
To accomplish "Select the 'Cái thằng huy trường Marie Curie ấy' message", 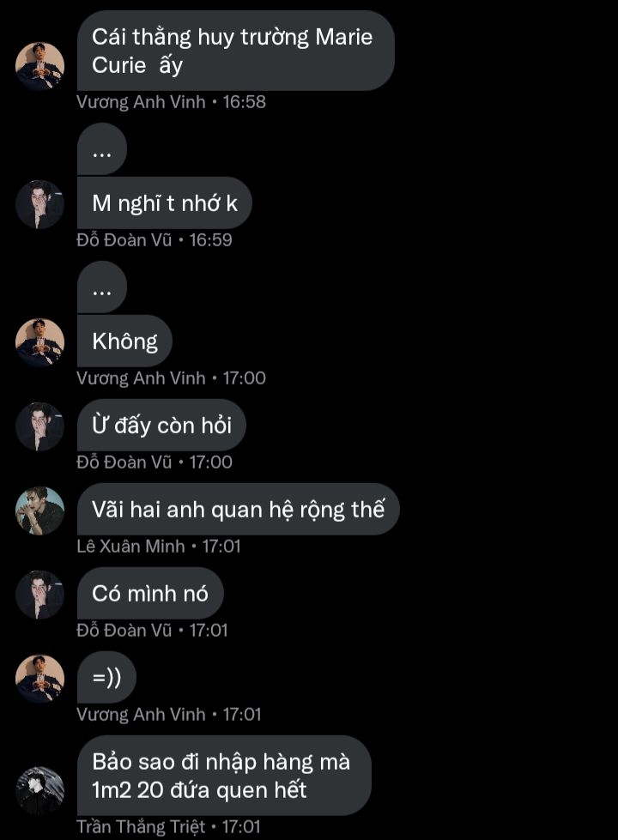I will [236, 51].
